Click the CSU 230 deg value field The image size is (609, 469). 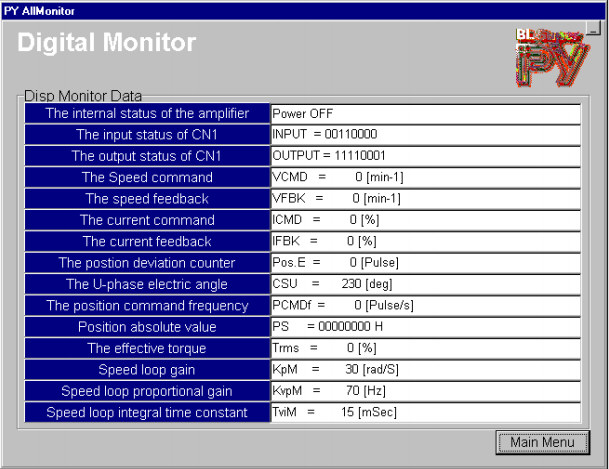pyautogui.click(x=425, y=284)
